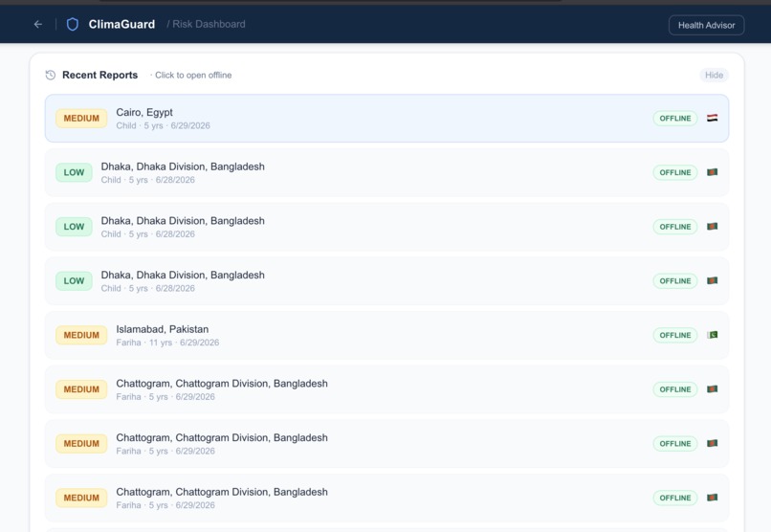
Task: Click the ClimaGuard shield logo icon
Action: pos(73,24)
